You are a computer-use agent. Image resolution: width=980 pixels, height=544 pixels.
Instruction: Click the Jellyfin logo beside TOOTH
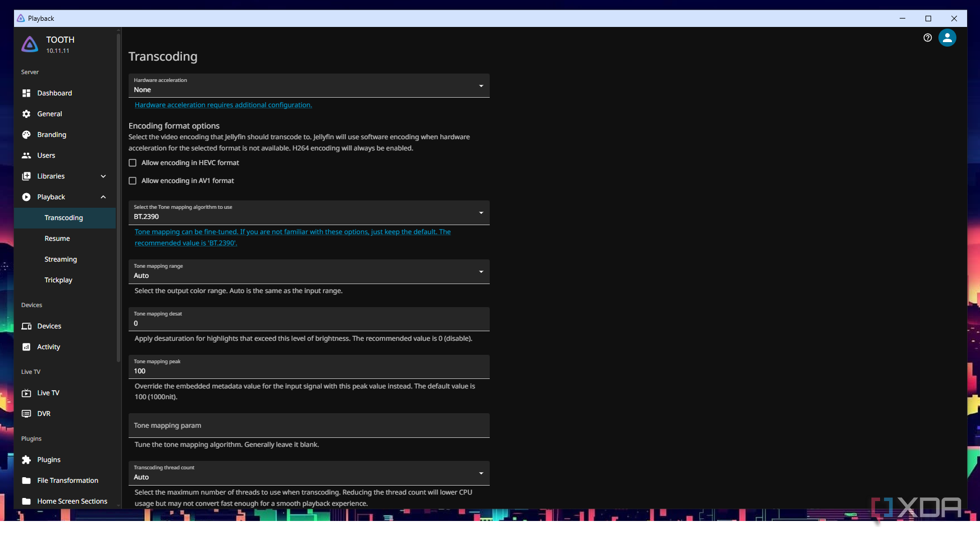click(30, 44)
